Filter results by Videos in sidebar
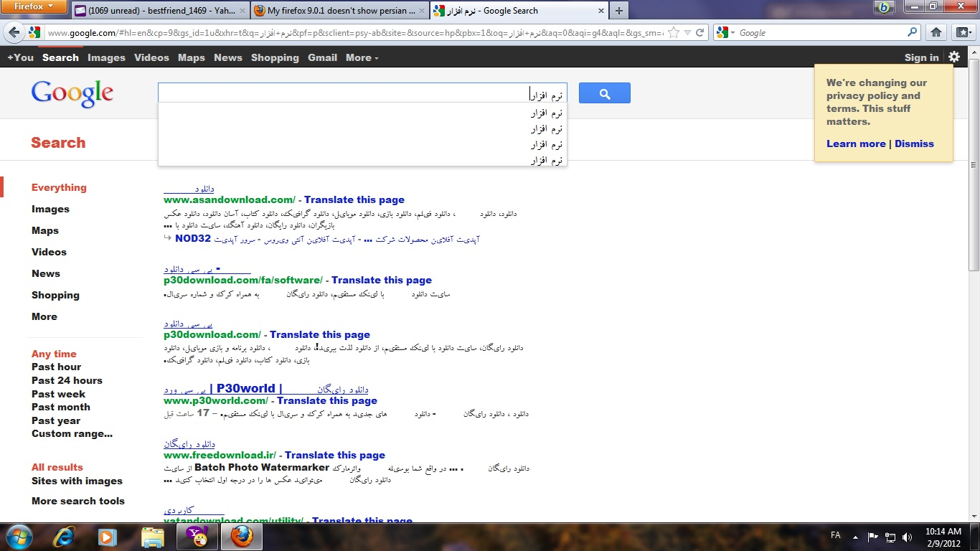The width and height of the screenshot is (980, 551). [x=49, y=252]
